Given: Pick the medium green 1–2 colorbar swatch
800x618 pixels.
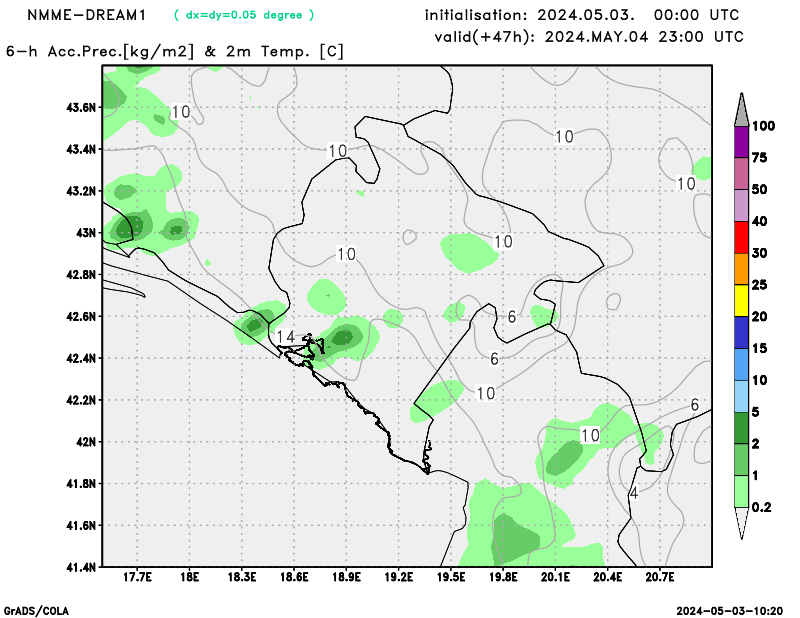Looking at the screenshot, I should (741, 460).
